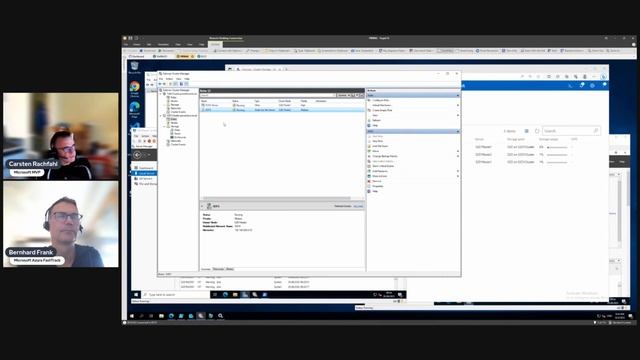640x360 pixels.
Task: Click the back arrow in Failover Cluster Manager toolbar
Action: 160,84
